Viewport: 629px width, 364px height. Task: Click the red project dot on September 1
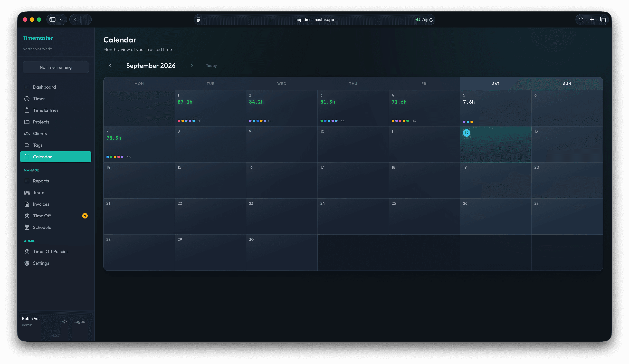pyautogui.click(x=179, y=121)
